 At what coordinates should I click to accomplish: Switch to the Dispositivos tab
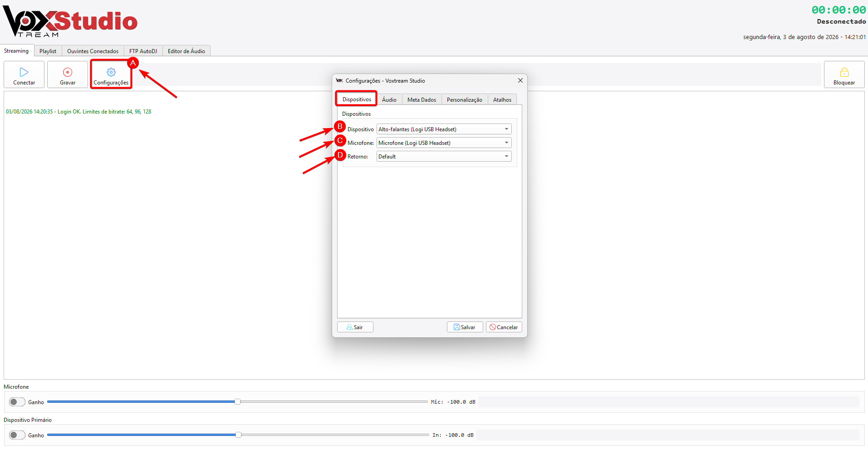[x=357, y=99]
